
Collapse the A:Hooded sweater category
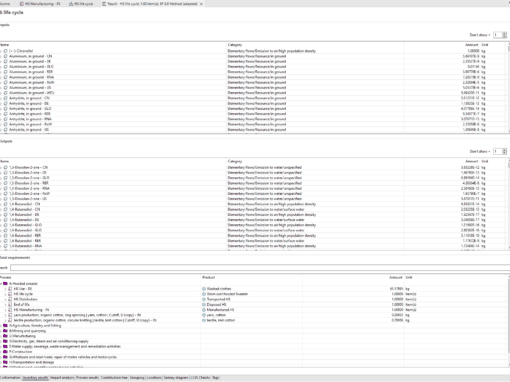point(1,284)
